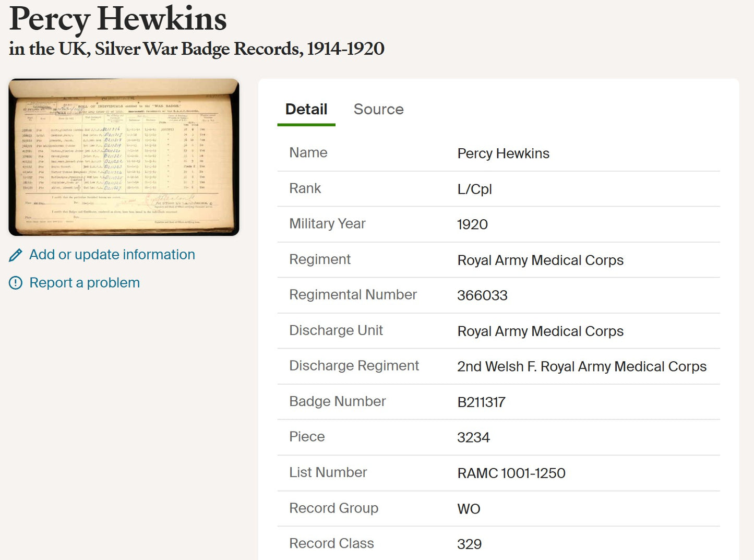
Task: Click the Record Class value 329
Action: [x=469, y=544]
